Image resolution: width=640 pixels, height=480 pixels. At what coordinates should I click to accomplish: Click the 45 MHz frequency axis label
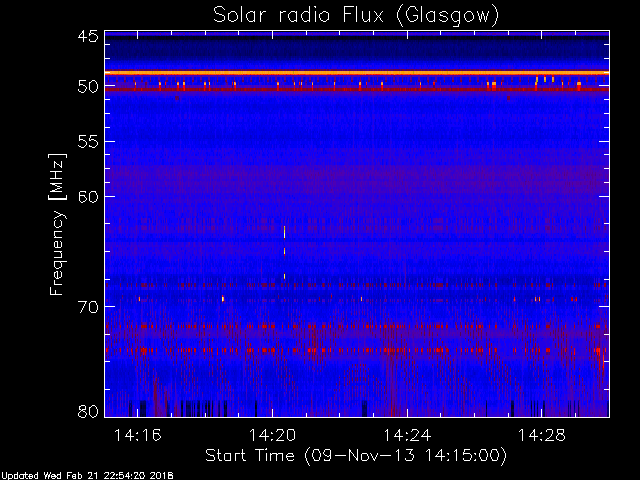click(88, 37)
